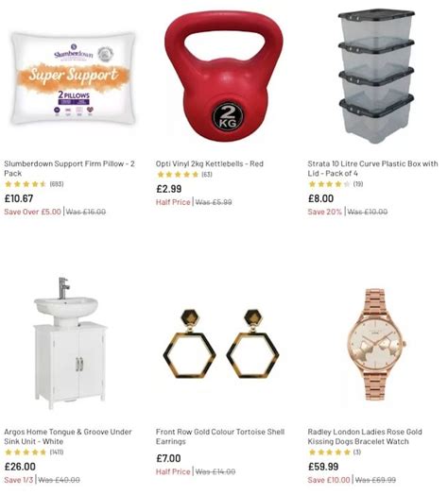Click Half Price label under earrings
Image resolution: width=448 pixels, height=495 pixels.
coord(173,471)
